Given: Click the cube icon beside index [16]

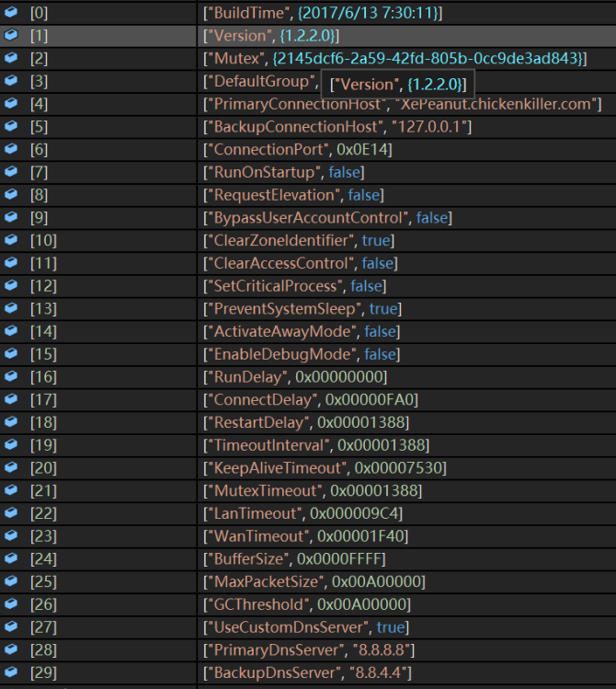Looking at the screenshot, I should [x=11, y=377].
